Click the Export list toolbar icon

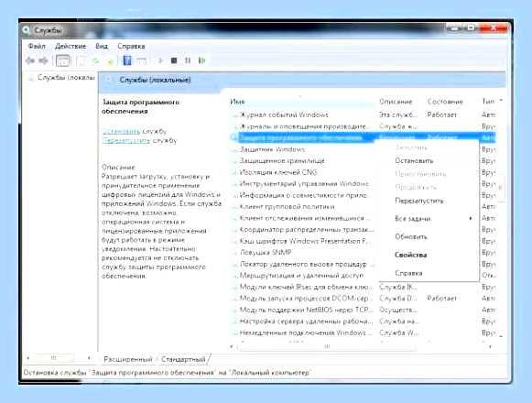click(110, 61)
